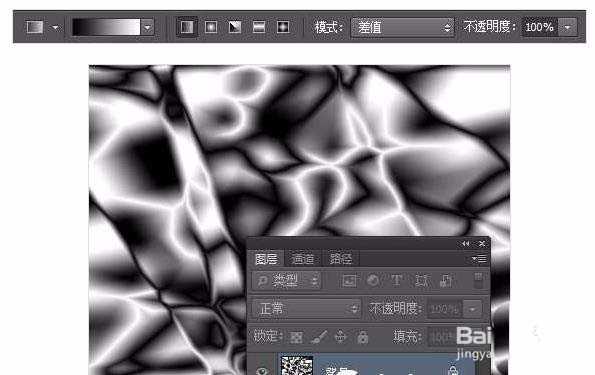Open the 正常 layer blend mode dropdown
This screenshot has width=595, height=375.
307,308
